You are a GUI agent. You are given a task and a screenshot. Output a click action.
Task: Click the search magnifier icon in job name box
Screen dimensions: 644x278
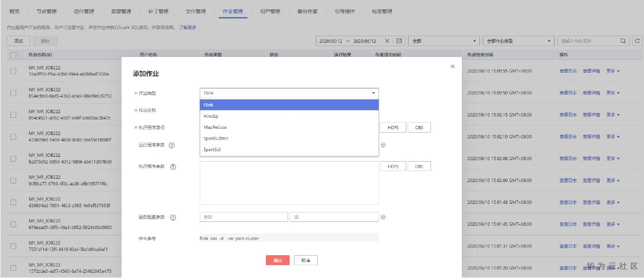click(623, 41)
